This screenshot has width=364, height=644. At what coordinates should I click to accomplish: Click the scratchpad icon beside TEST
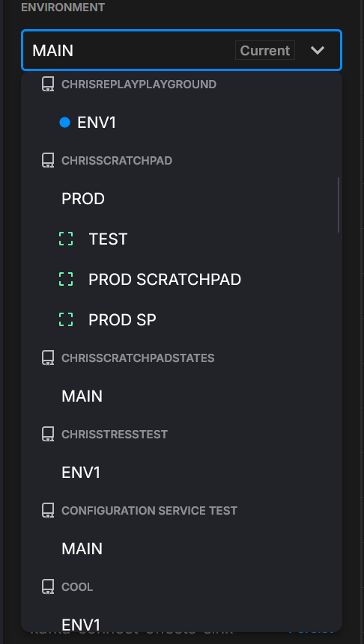(66, 239)
